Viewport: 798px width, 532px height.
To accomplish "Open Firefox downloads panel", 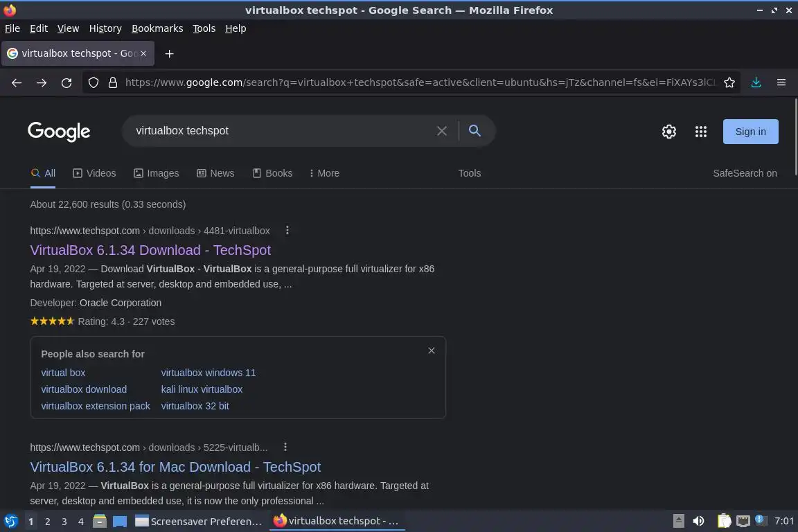I will (756, 82).
